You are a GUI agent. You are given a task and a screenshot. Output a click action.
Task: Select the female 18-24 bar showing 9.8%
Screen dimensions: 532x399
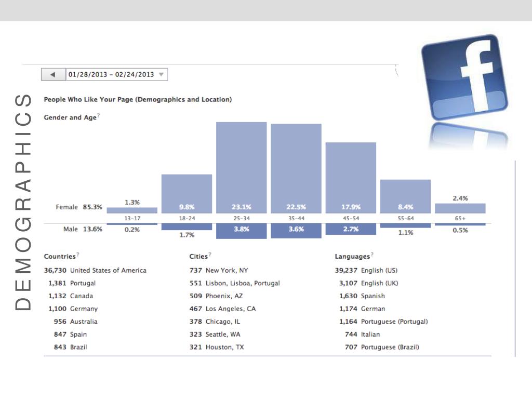click(x=187, y=194)
